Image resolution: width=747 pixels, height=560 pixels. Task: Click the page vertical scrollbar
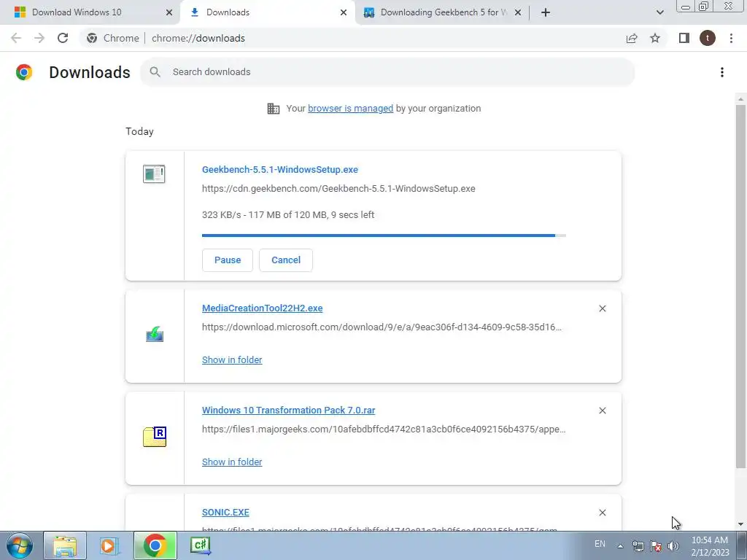click(x=740, y=286)
